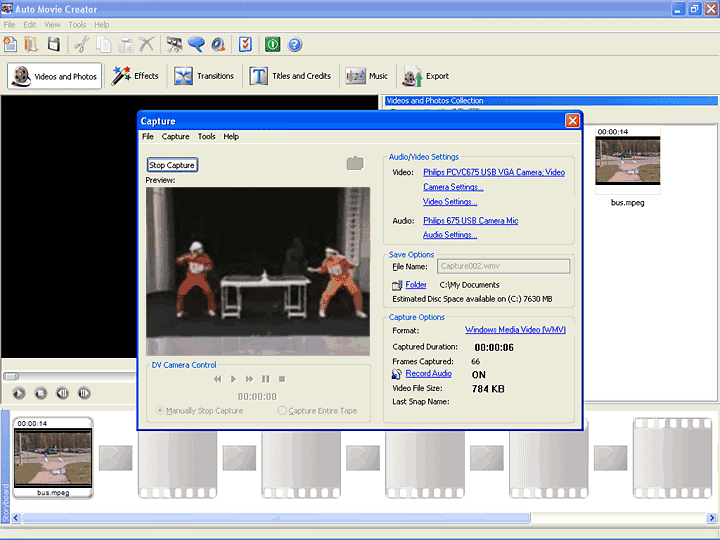
Task: Open the Capture menu in Capture dialog
Action: [175, 136]
